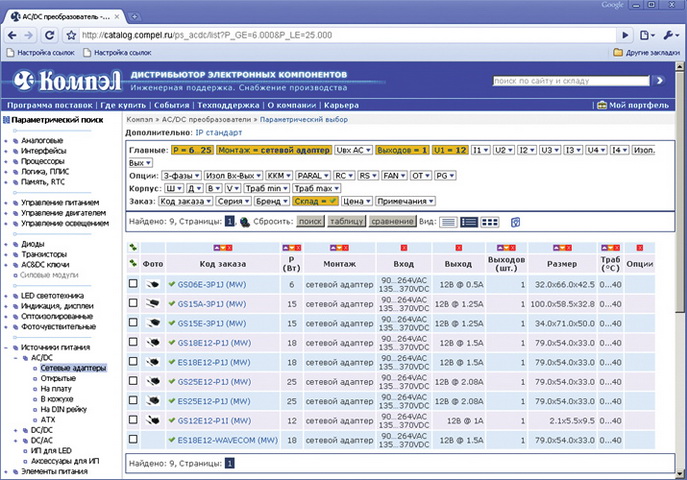This screenshot has width=687, height=480.
Task: Tick the checkbox for GS18E12-P1J
Action: coord(133,342)
